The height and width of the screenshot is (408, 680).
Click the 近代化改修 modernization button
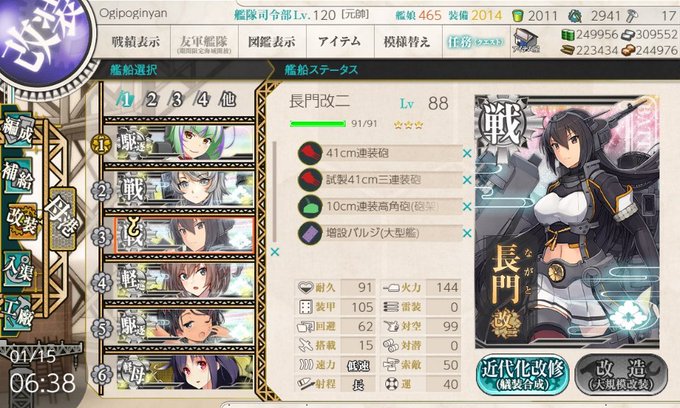coord(523,374)
